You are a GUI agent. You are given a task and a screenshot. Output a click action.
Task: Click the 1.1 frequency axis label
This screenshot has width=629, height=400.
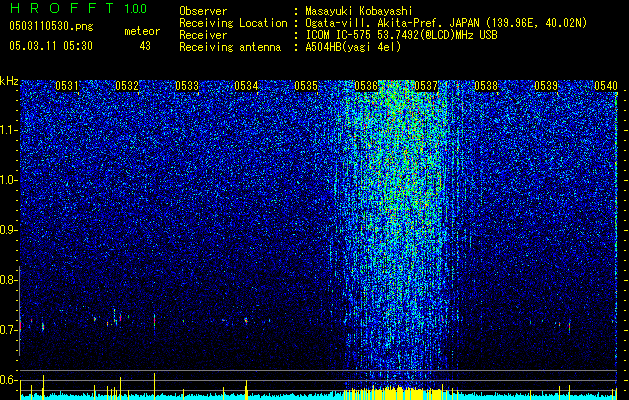click(x=8, y=130)
